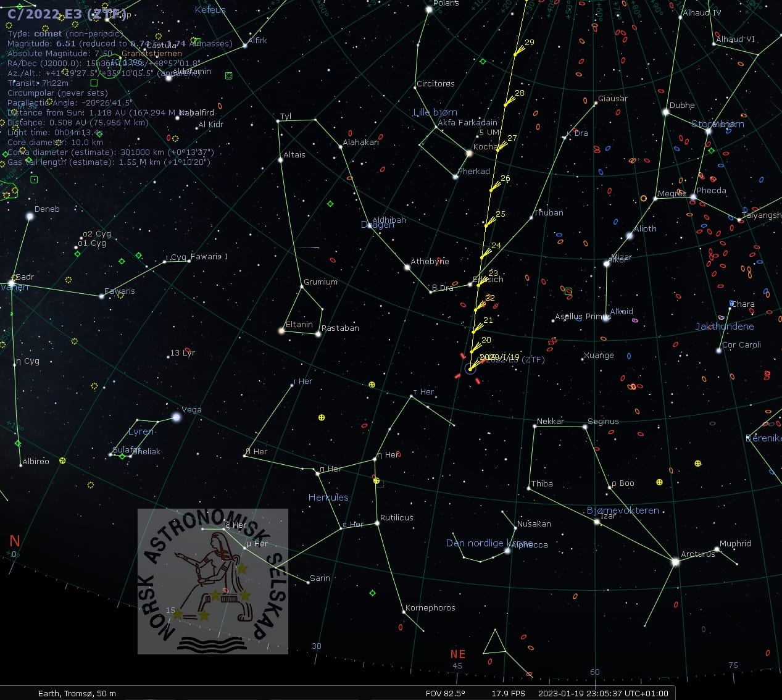Image resolution: width=782 pixels, height=700 pixels.
Task: Click the date and time in status bar
Action: click(x=602, y=693)
